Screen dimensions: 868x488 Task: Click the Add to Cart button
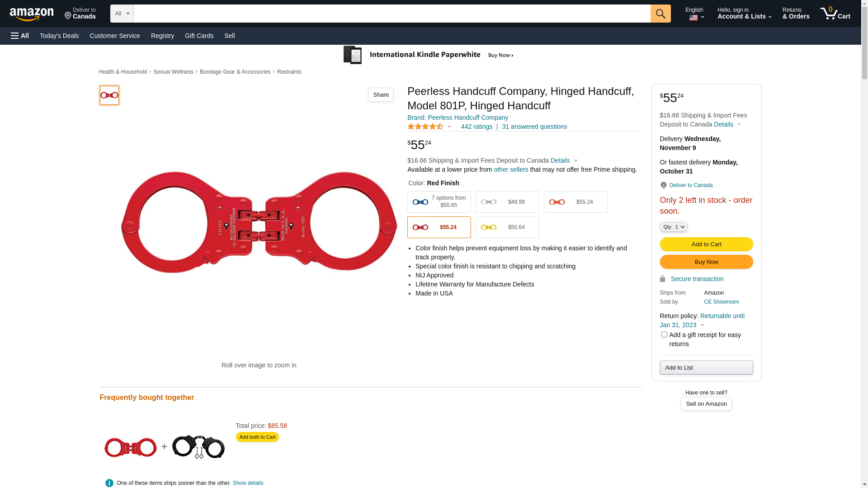(706, 244)
